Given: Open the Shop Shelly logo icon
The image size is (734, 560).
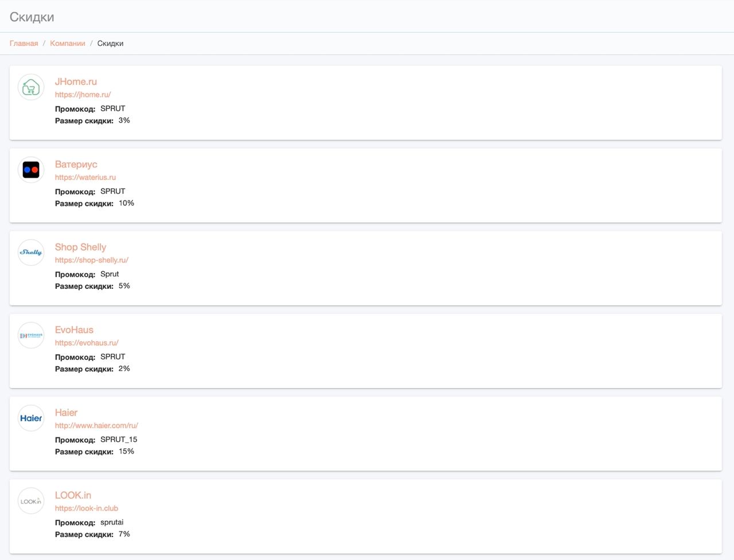Looking at the screenshot, I should click(31, 252).
